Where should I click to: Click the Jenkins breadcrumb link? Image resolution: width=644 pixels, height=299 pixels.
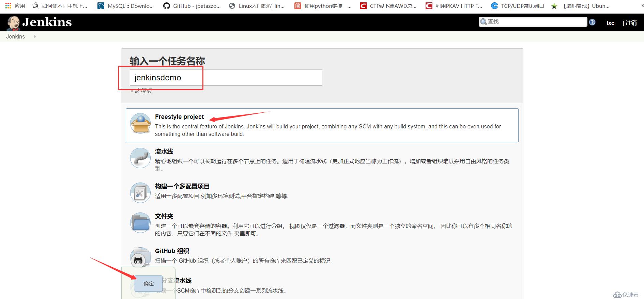point(16,36)
